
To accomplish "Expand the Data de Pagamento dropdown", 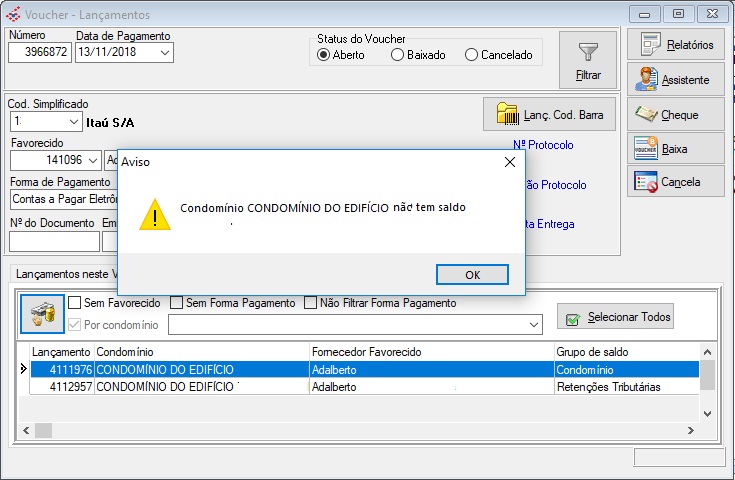I will pos(164,53).
